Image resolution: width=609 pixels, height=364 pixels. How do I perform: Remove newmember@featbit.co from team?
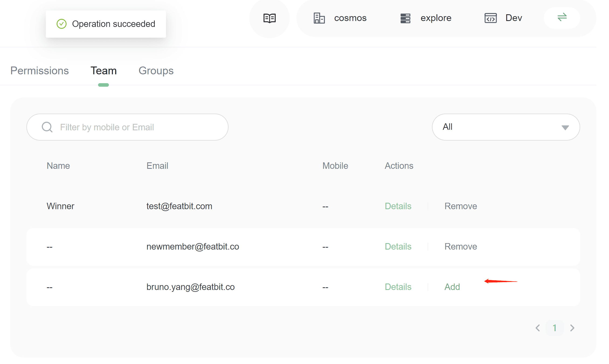461,247
